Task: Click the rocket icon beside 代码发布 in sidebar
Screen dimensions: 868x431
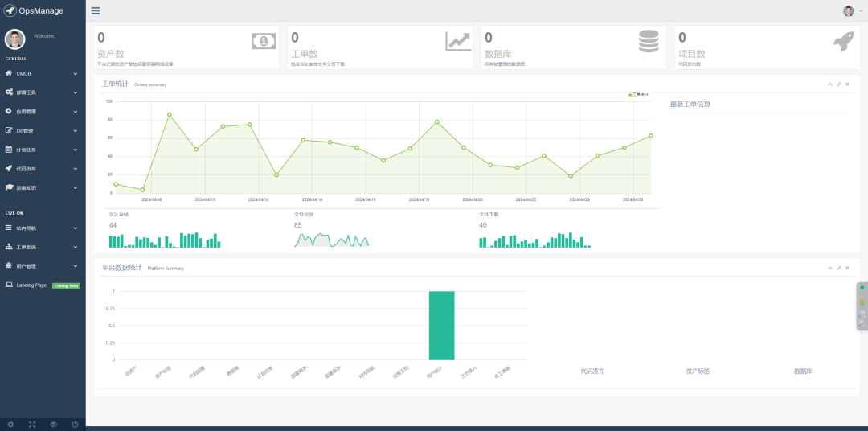Action: pos(9,168)
